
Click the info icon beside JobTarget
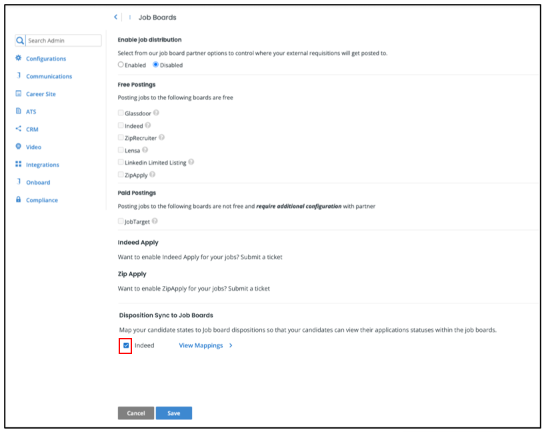155,221
